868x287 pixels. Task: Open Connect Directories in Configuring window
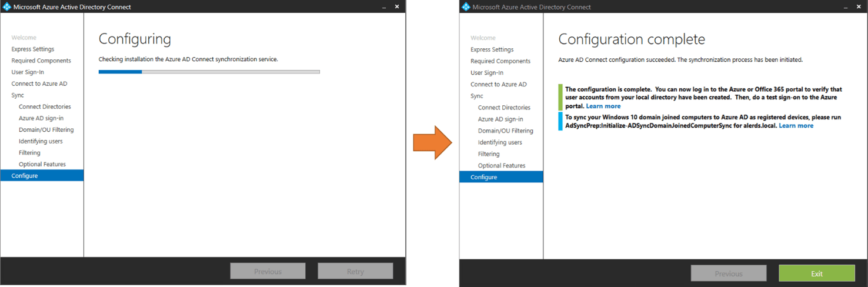45,106
